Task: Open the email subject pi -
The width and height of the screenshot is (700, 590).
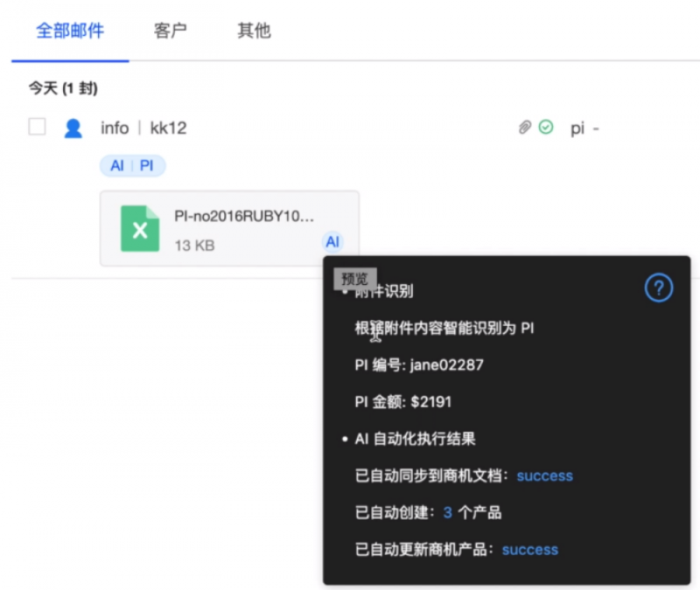Action: tap(585, 128)
